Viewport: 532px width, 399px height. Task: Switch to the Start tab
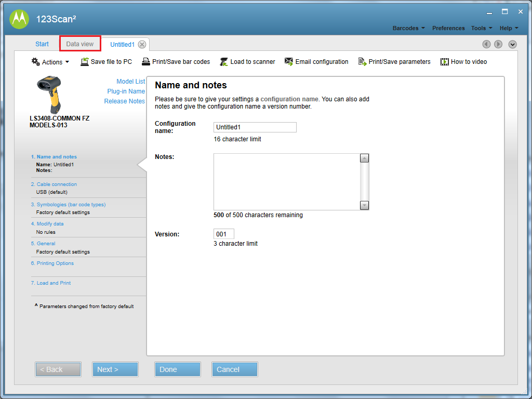pos(42,44)
